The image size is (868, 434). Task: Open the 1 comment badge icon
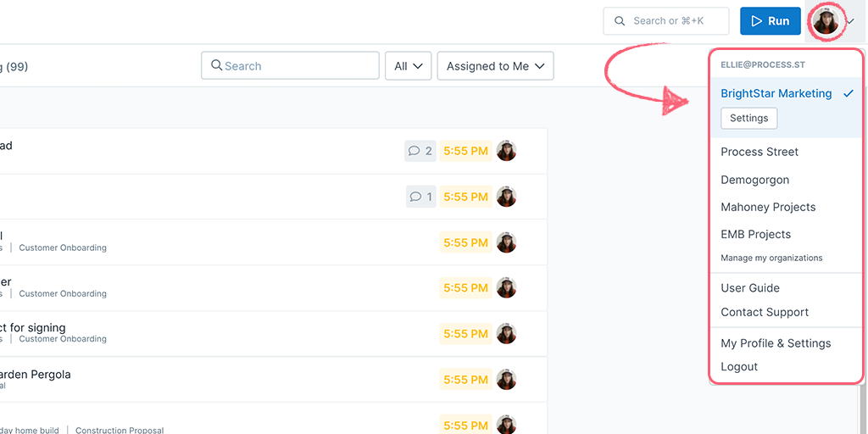[x=420, y=197]
